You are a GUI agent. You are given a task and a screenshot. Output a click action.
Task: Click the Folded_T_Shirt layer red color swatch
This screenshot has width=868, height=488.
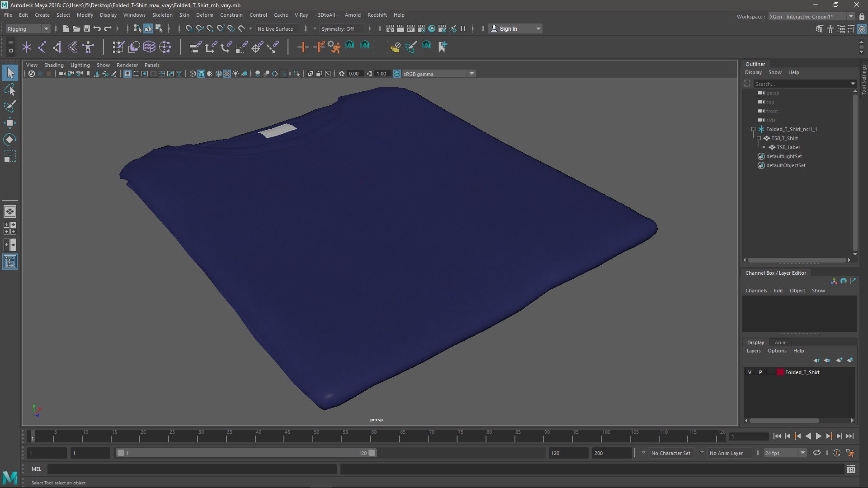[x=780, y=372]
